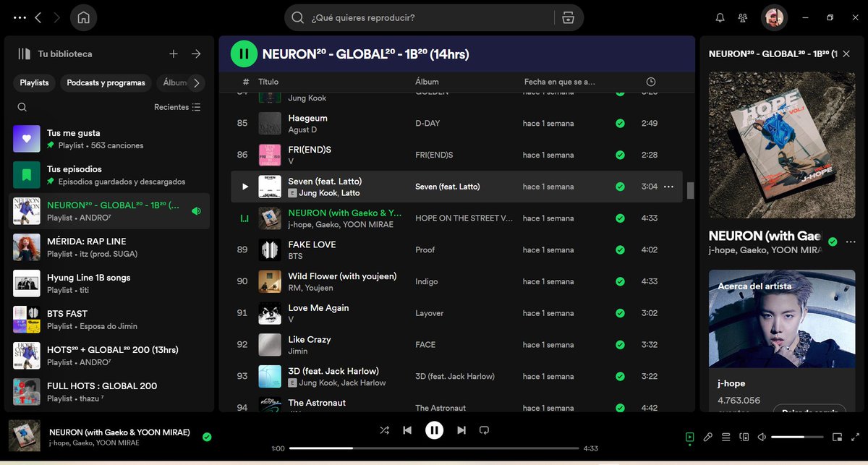This screenshot has width=868, height=465.
Task: Mute with the speaker icon
Action: click(x=762, y=437)
